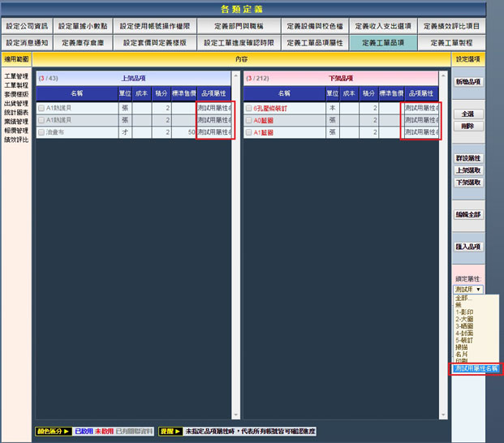The image size is (504, 443).
Task: Select 工單管理 in the left scope list
Action: pyautogui.click(x=16, y=77)
